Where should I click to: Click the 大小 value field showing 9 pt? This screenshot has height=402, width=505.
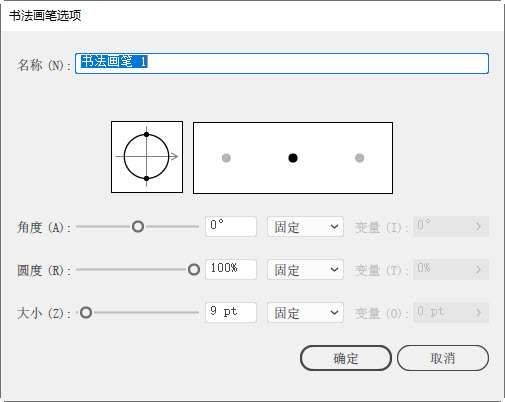pyautogui.click(x=231, y=312)
